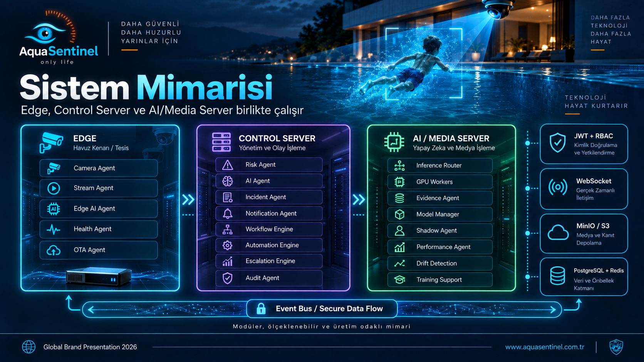Click the OTA Agent cloud upload icon
644x362 pixels.
coord(54,250)
